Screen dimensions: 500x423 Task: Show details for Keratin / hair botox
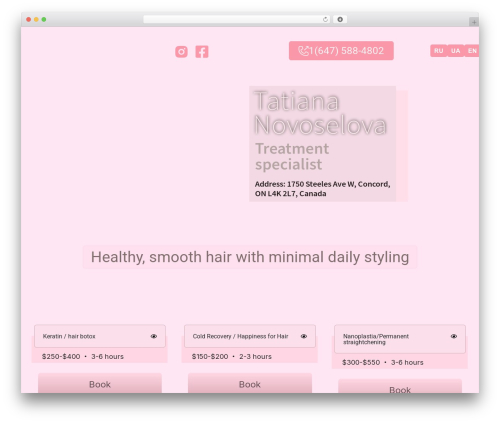click(x=154, y=336)
